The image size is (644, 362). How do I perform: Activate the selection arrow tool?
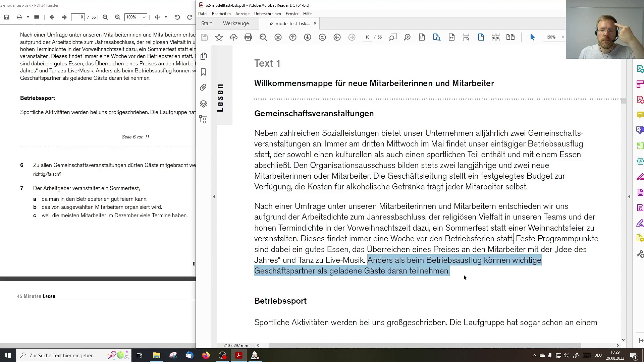532,37
